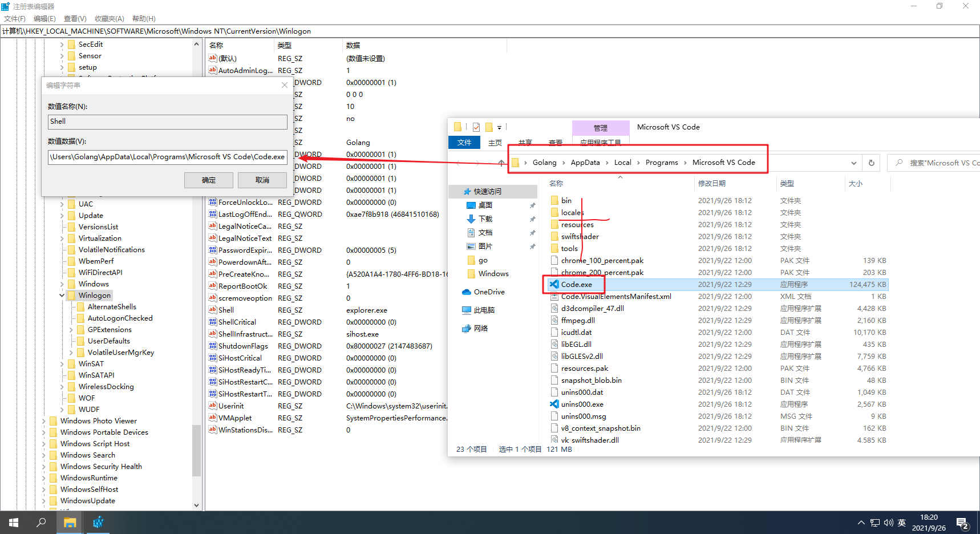Open 帮助(H) menu in Registry Editor
Screen dimensions: 980x534
144,18
